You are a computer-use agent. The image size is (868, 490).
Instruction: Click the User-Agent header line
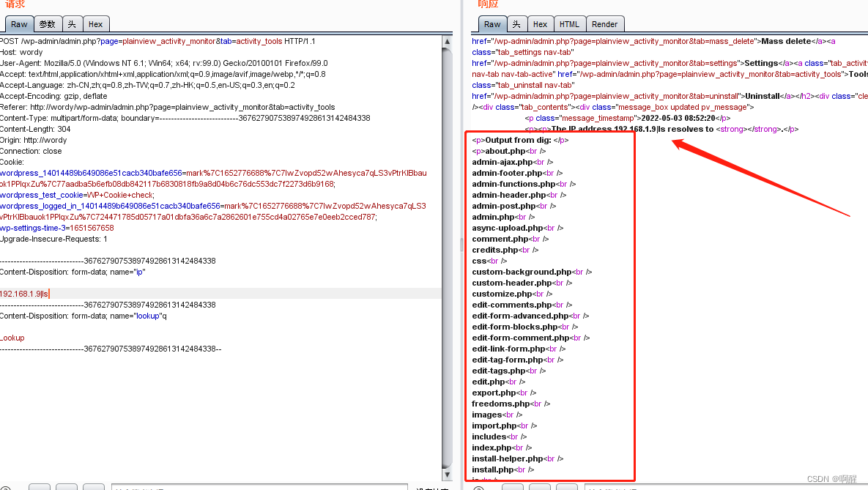(x=164, y=63)
